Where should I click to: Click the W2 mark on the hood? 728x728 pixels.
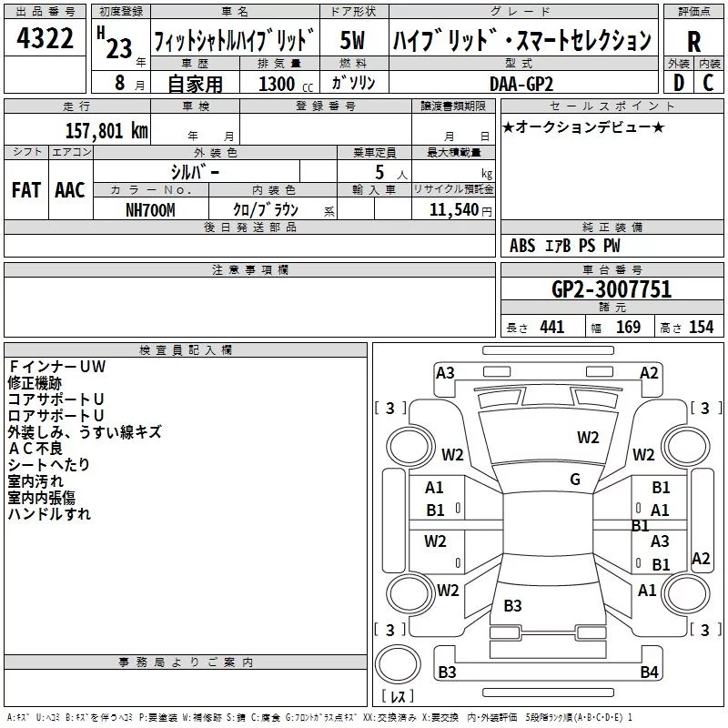(588, 437)
